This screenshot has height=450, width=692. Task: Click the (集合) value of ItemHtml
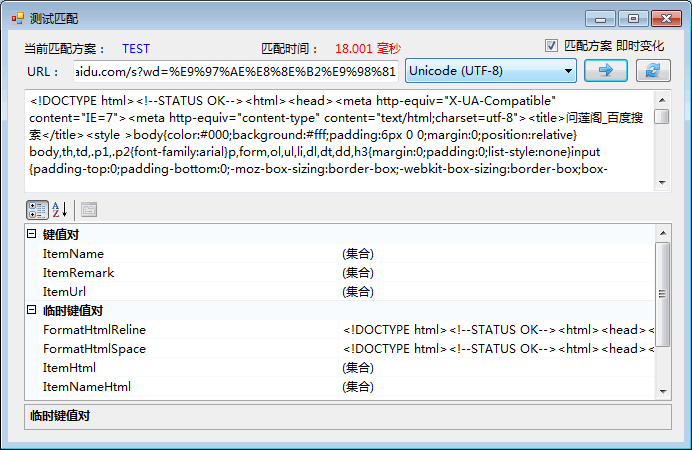(x=358, y=368)
